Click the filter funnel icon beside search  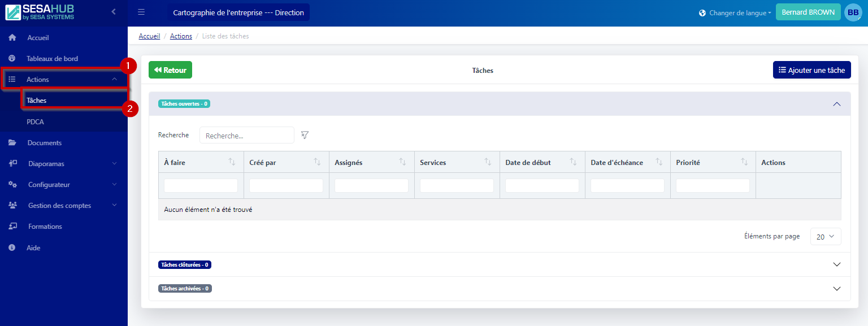pos(305,135)
